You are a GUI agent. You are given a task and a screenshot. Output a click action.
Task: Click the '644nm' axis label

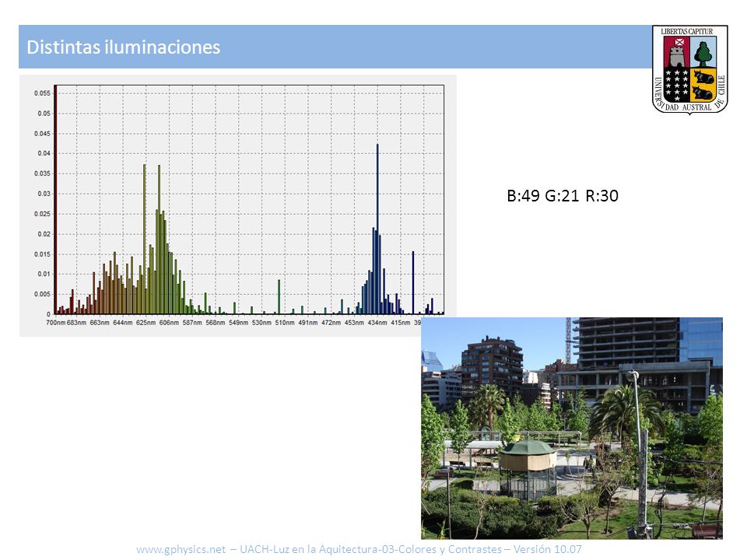pyautogui.click(x=122, y=323)
